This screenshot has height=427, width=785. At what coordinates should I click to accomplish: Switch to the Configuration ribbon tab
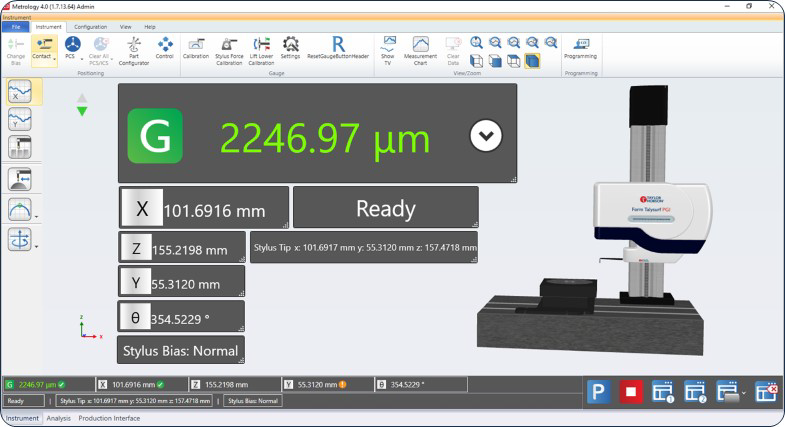tap(91, 26)
